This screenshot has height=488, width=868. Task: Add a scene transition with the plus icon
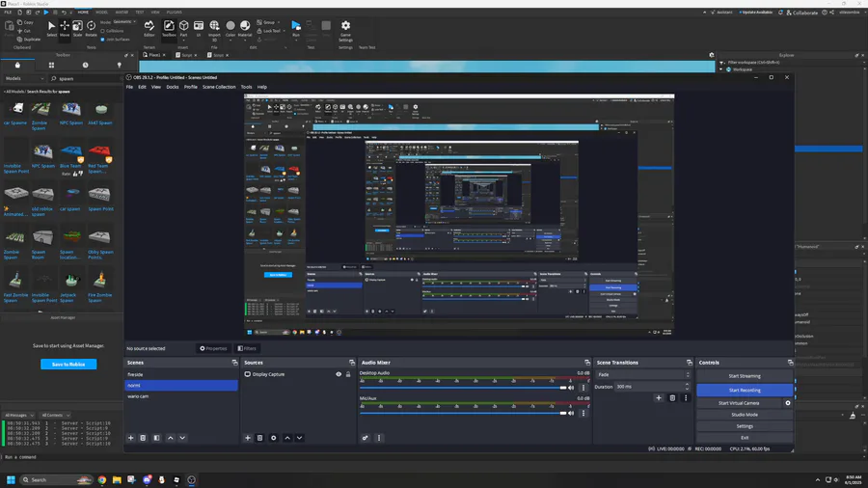(659, 397)
